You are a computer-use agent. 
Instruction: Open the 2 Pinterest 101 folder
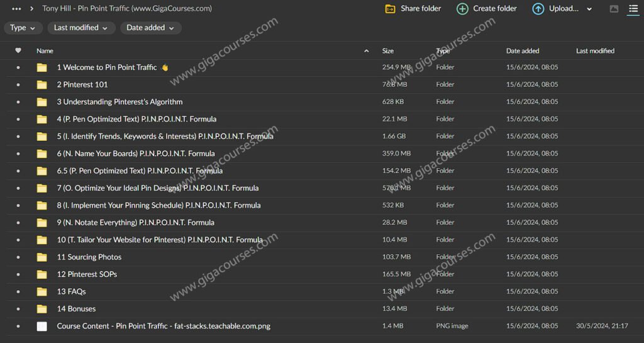[x=82, y=84]
